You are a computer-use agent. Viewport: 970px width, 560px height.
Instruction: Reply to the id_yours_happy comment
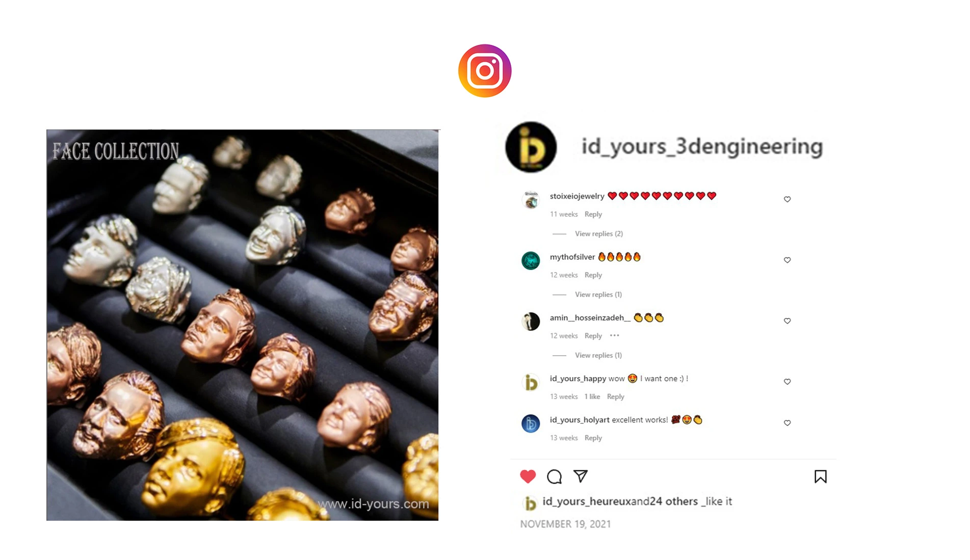click(615, 396)
